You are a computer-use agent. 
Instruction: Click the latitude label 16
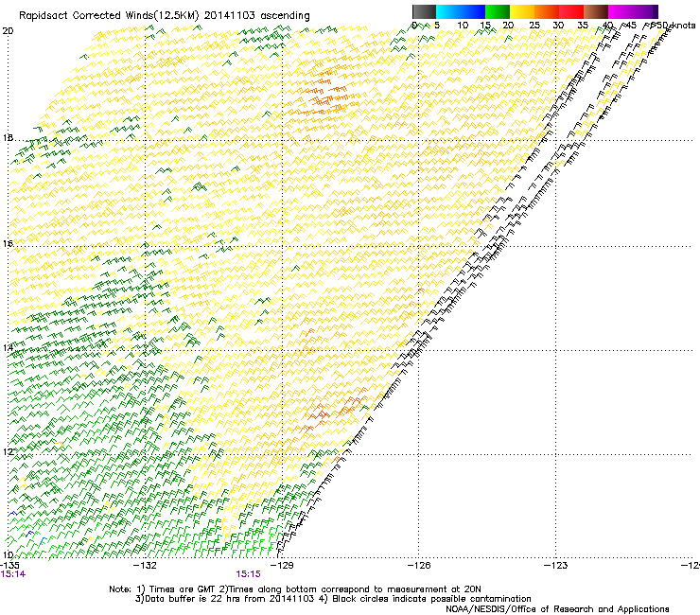(x=8, y=243)
